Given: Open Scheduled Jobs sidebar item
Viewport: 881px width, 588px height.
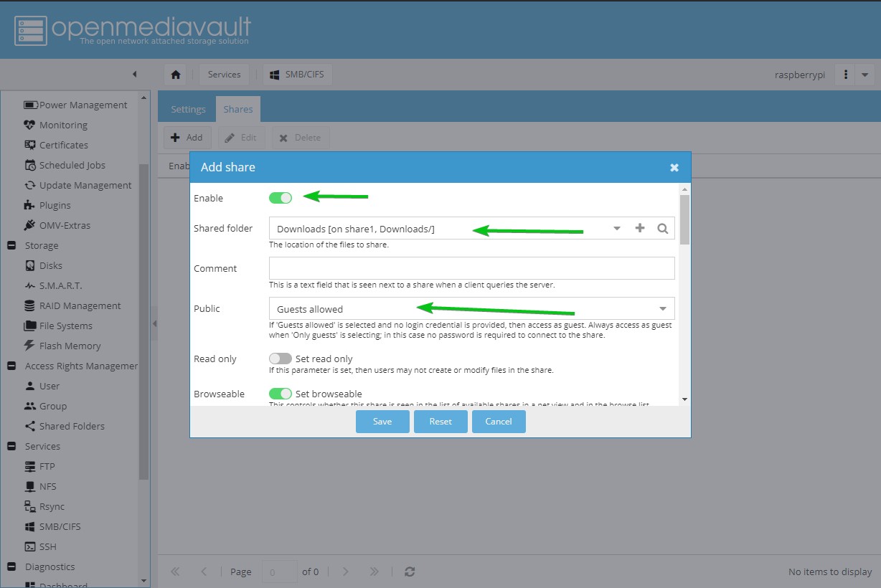Looking at the screenshot, I should click(65, 165).
